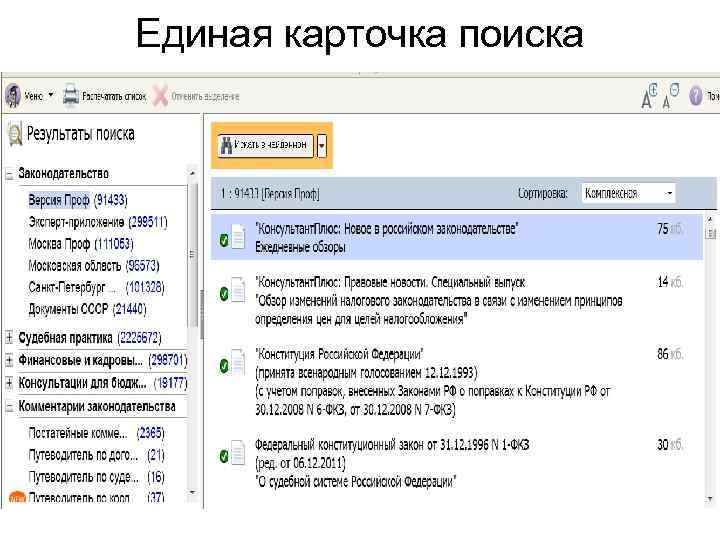Screen dimensions: 720x540
Task: Click the Искать в найденном button
Action: (x=265, y=145)
